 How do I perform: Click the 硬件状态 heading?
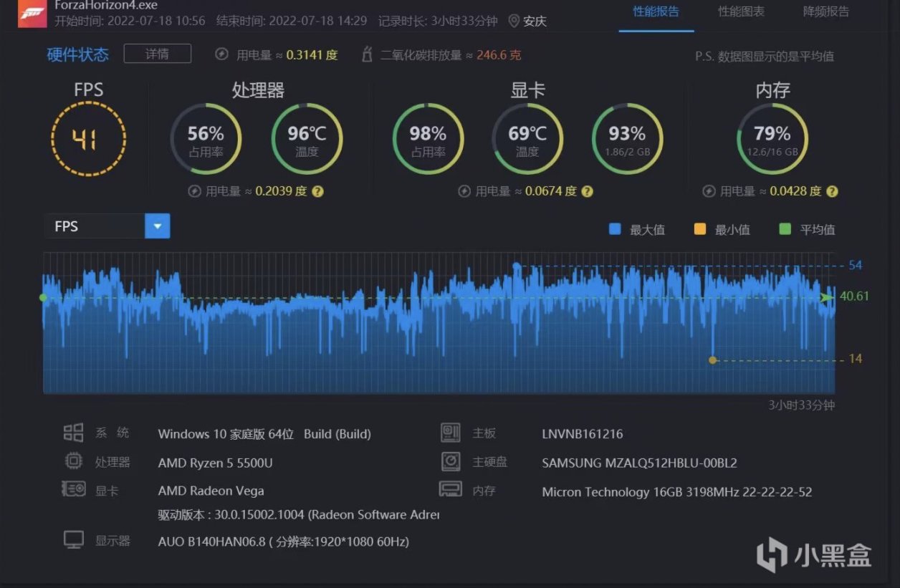78,54
